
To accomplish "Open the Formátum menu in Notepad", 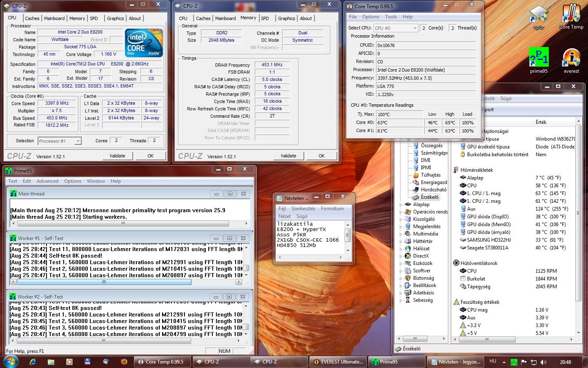I will (332, 209).
